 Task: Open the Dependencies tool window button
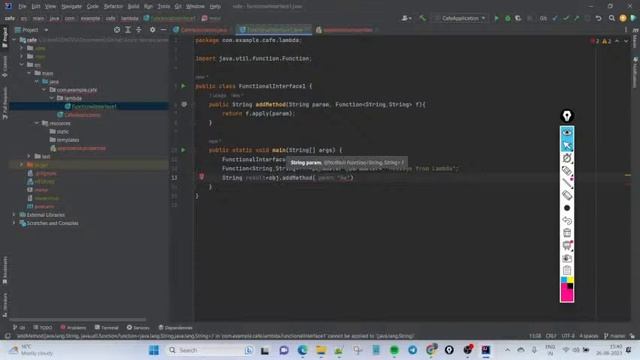pyautogui.click(x=175, y=328)
